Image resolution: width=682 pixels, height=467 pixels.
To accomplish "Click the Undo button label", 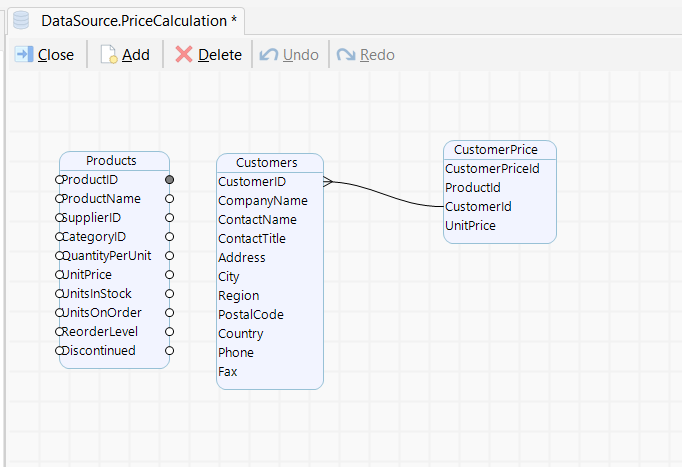I will (x=301, y=55).
